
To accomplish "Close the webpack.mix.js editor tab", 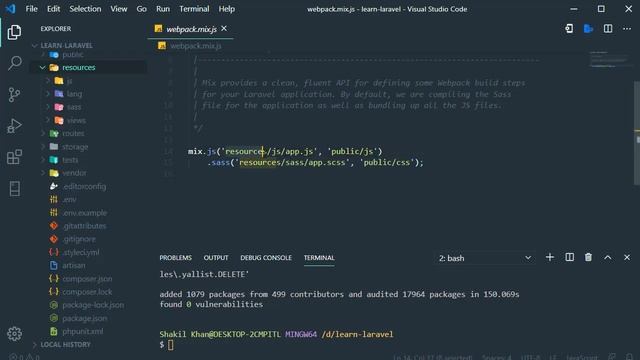I will [x=224, y=29].
